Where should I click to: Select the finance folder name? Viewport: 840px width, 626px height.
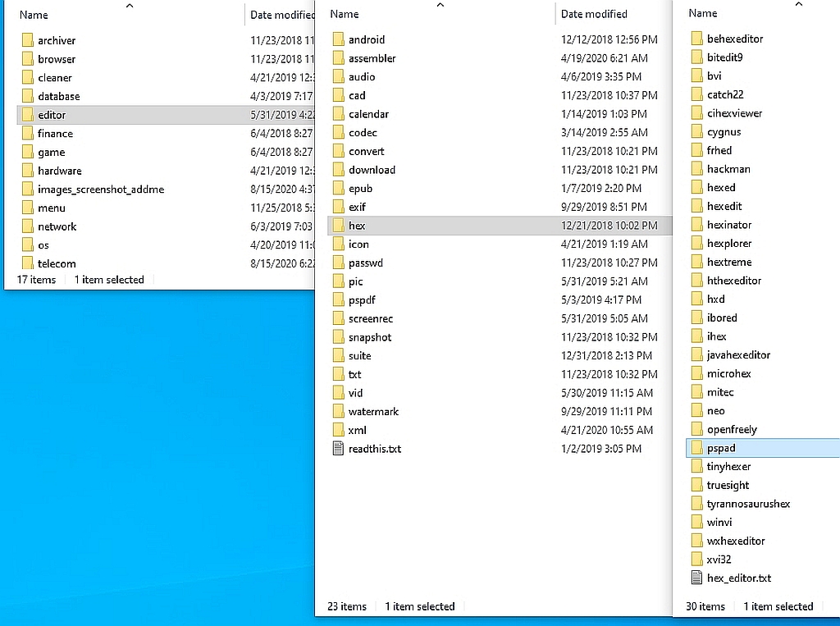(55, 134)
